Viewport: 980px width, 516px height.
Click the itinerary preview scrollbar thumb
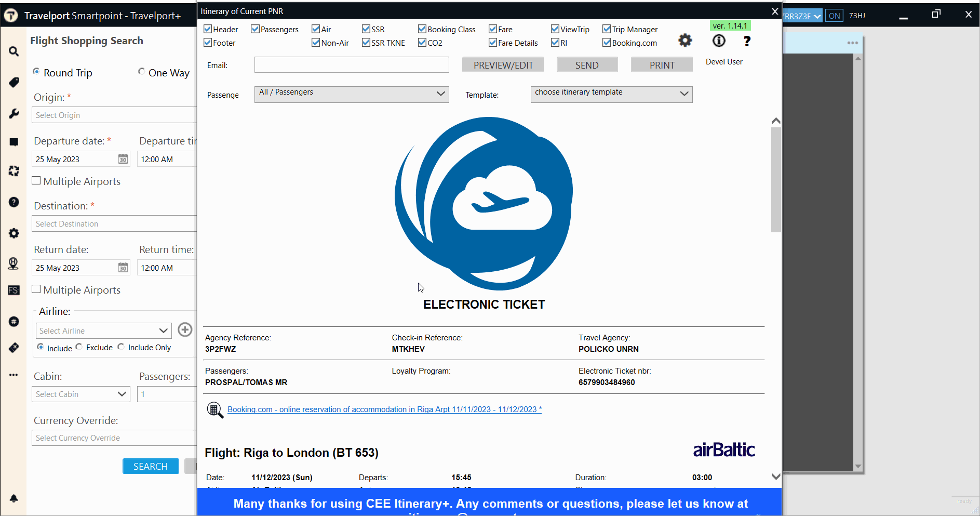tap(776, 179)
